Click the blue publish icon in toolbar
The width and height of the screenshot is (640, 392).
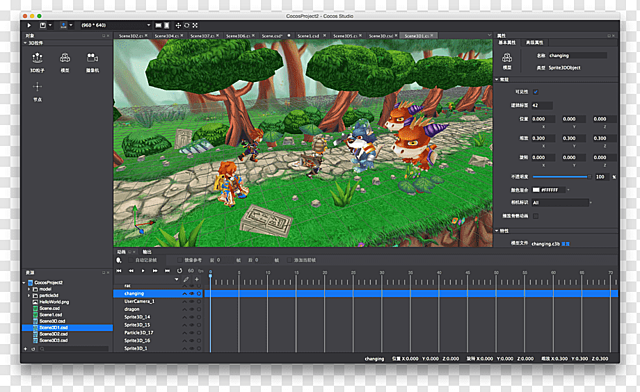pyautogui.click(x=63, y=25)
